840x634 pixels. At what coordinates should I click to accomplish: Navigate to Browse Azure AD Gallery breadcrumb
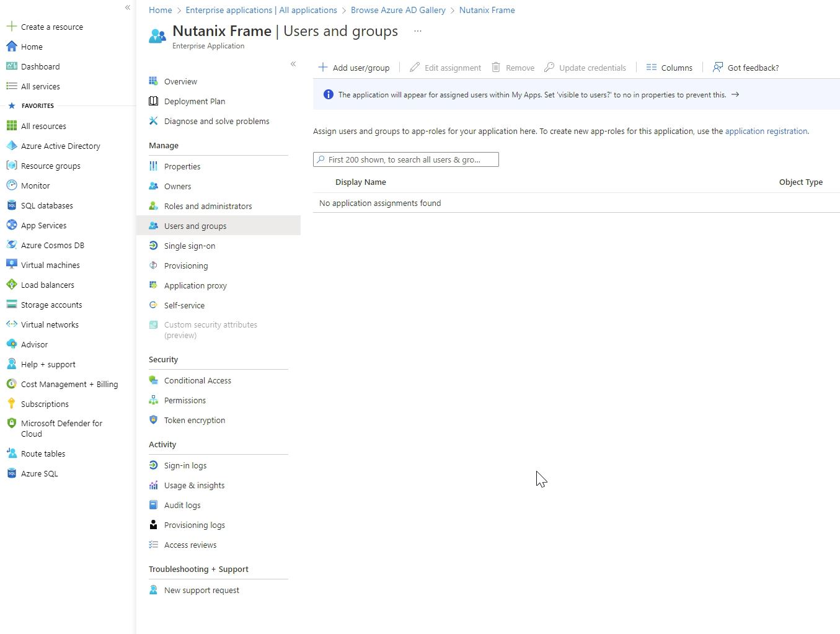tap(398, 10)
